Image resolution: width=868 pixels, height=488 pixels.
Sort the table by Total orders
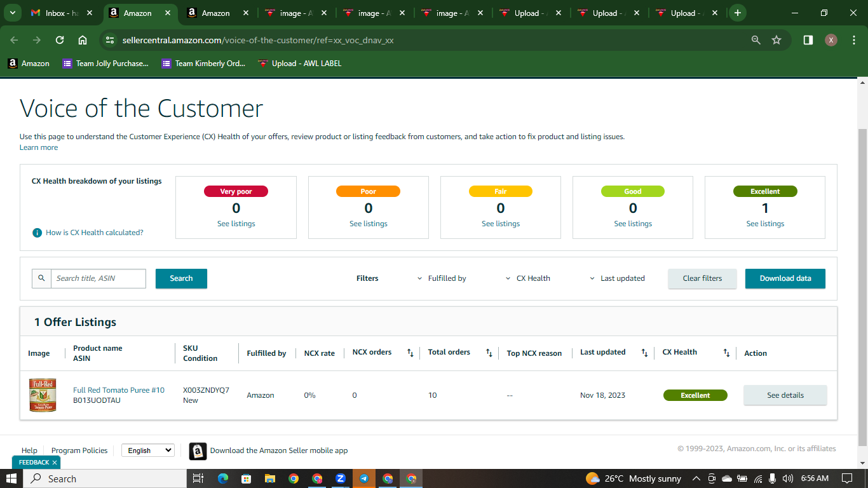pyautogui.click(x=489, y=353)
